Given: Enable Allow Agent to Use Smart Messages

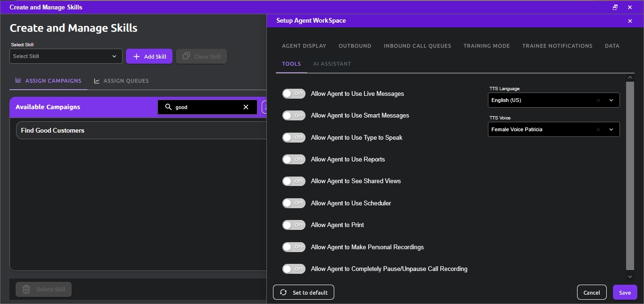Looking at the screenshot, I should [x=294, y=115].
